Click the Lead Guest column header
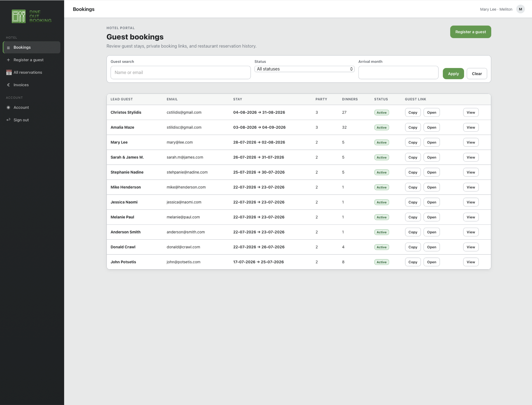 click(x=121, y=99)
